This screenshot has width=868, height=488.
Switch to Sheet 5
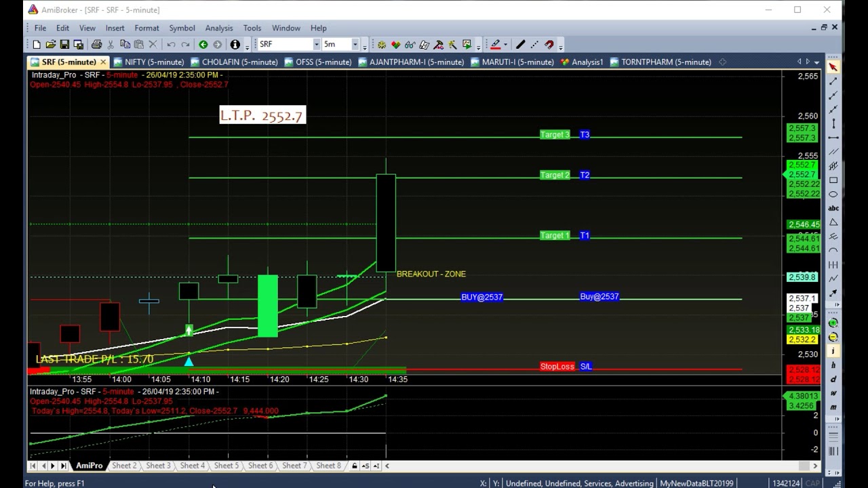coord(226,466)
